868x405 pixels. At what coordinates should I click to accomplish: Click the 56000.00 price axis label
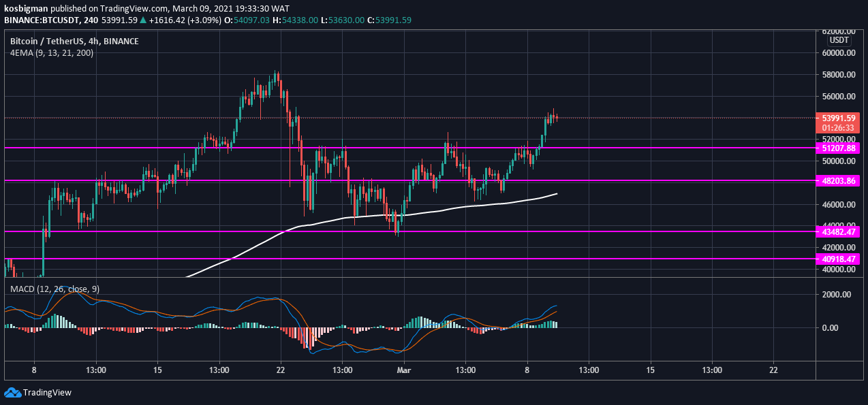pos(838,97)
